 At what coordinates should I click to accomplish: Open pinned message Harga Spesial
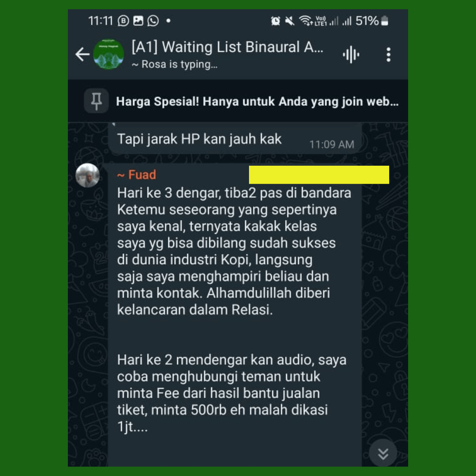pyautogui.click(x=257, y=101)
